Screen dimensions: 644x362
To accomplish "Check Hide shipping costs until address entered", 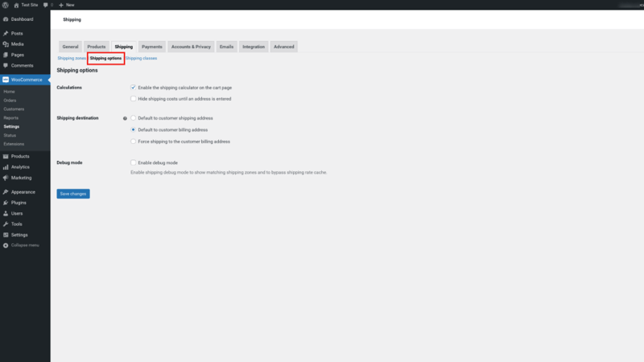I will (133, 98).
